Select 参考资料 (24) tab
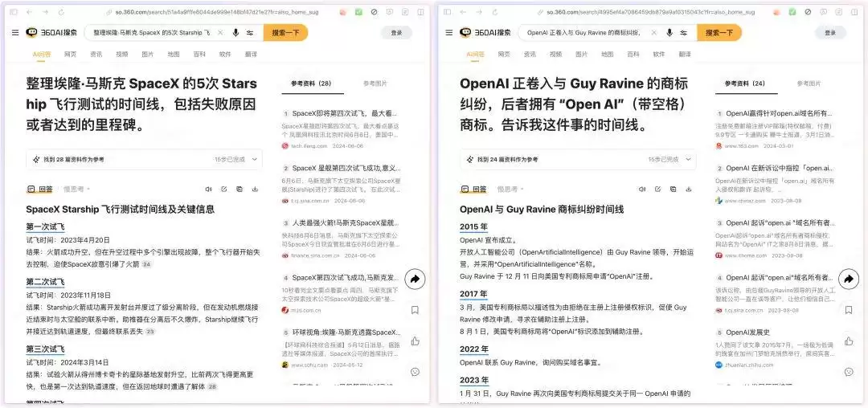868x408 pixels. coord(745,84)
